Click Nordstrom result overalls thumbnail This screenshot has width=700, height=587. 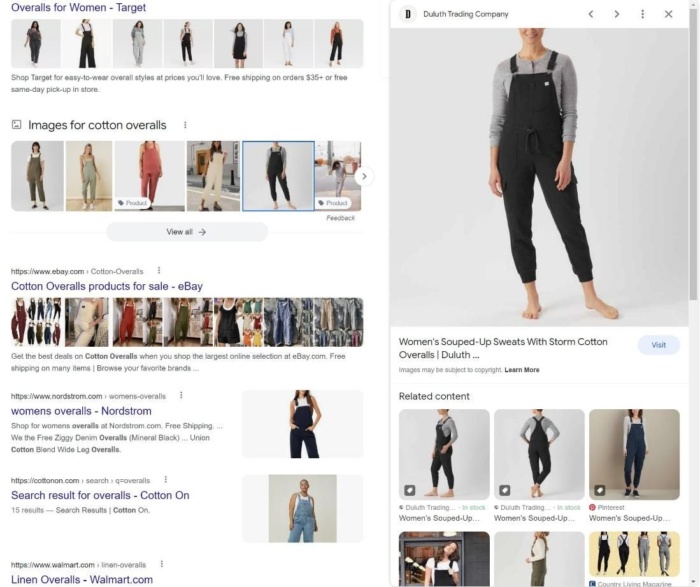[303, 424]
